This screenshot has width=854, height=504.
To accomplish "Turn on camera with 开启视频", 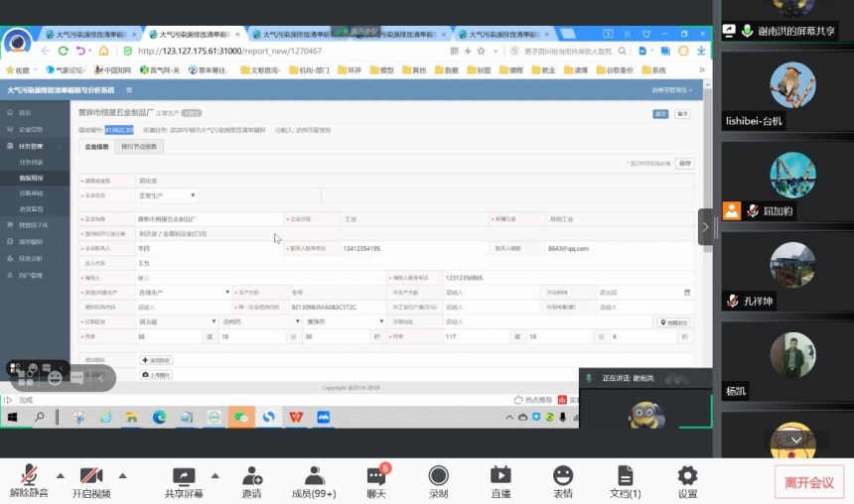I will click(91, 482).
